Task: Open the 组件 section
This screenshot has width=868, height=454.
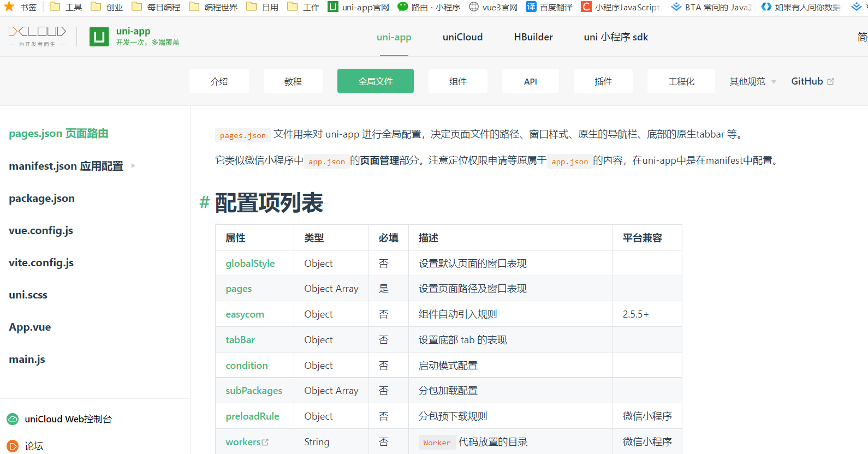Action: tap(458, 81)
